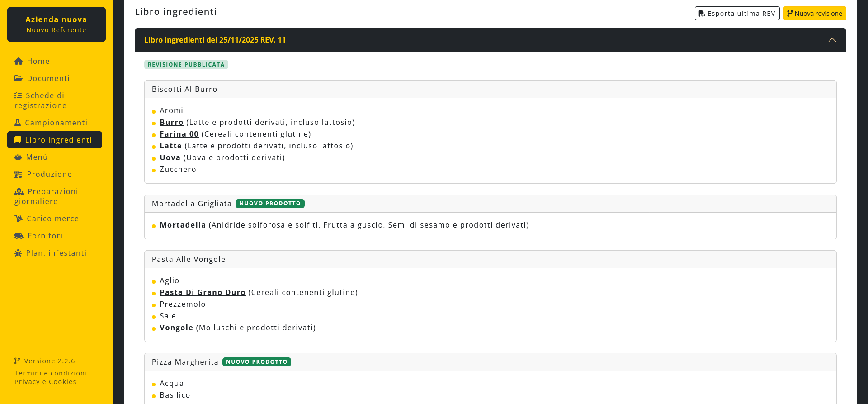Click the Campionamenti flask icon
868x404 pixels.
[18, 123]
